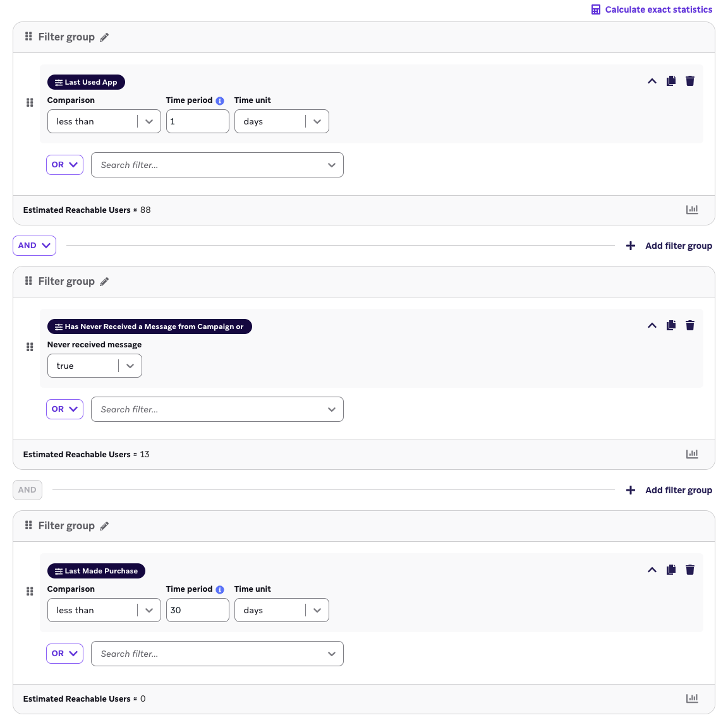This screenshot has width=728, height=725.
Task: Collapse the Last Made Purchase filter
Action: coord(652,570)
